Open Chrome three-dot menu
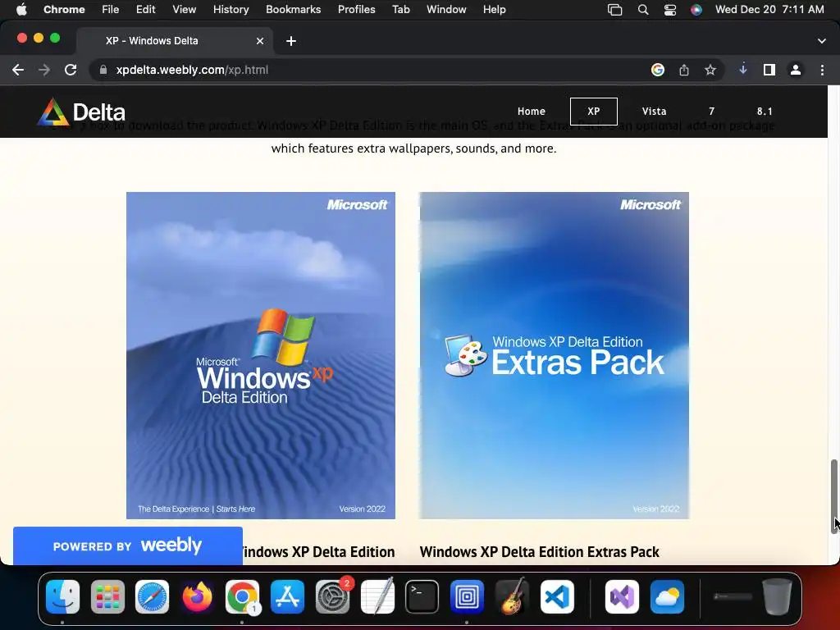Screen dimensions: 840x630 tap(822, 70)
